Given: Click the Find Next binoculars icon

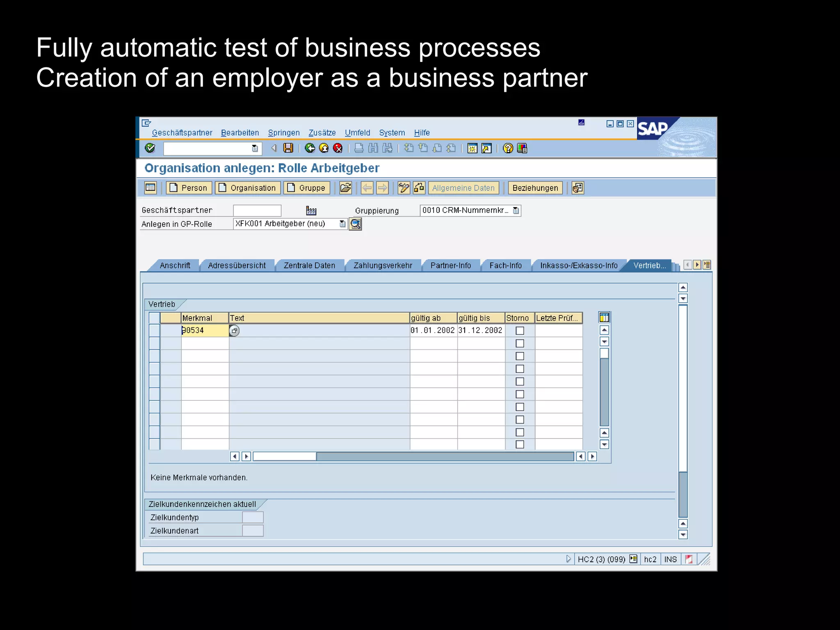Looking at the screenshot, I should 388,148.
